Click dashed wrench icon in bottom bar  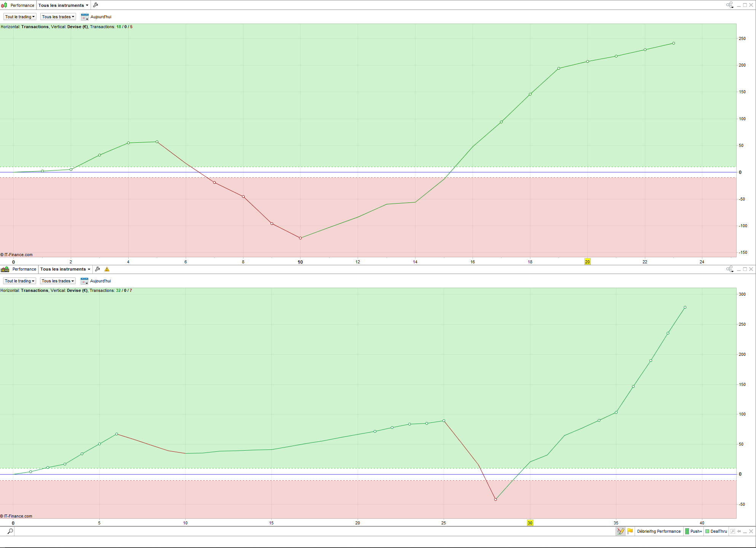(733, 531)
